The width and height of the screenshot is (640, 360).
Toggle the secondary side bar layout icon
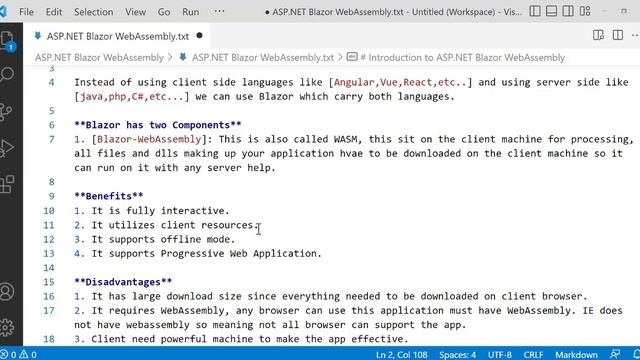pos(568,11)
